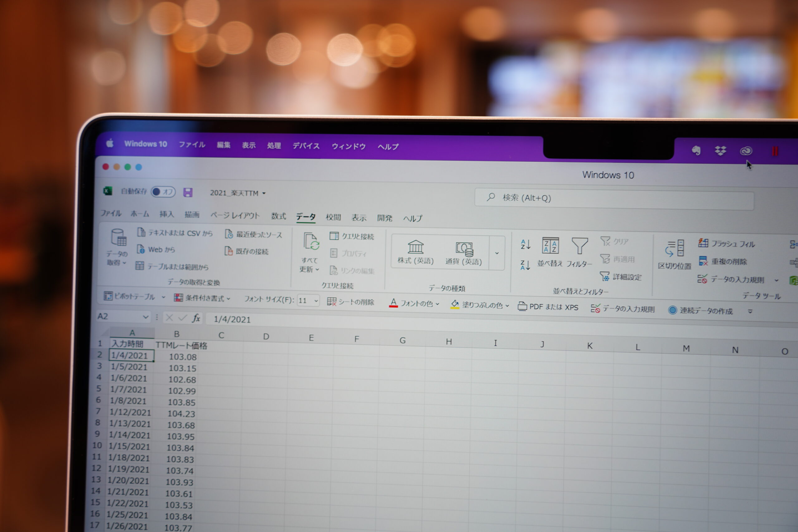Click the purple save disk icon
Viewport: 798px width, 532px height.
(188, 192)
